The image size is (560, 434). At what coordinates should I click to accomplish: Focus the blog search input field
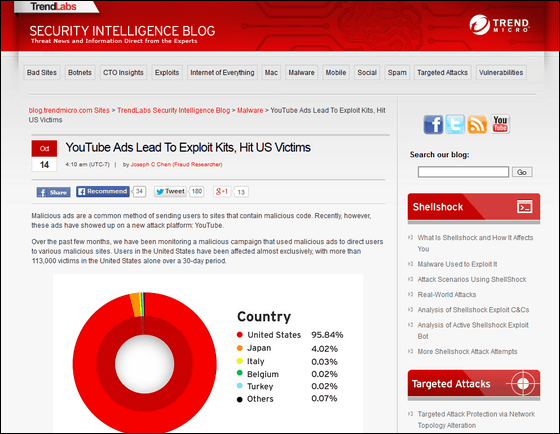tap(463, 172)
